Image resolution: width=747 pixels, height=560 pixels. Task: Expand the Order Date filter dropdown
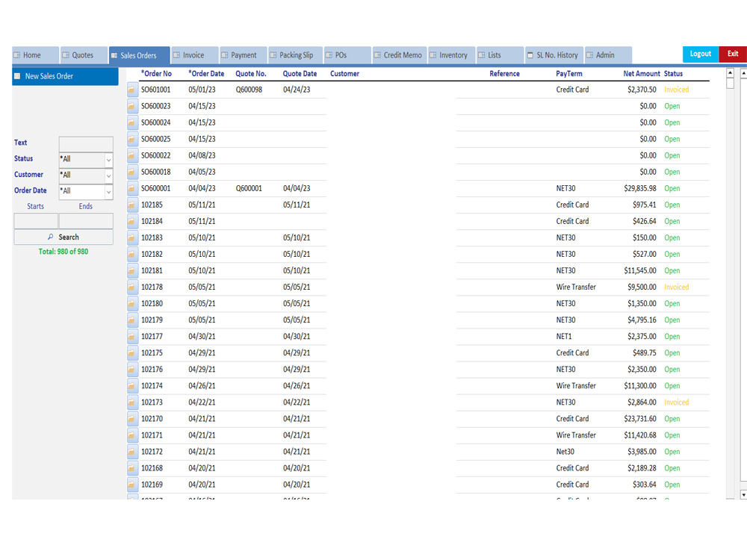pyautogui.click(x=108, y=192)
